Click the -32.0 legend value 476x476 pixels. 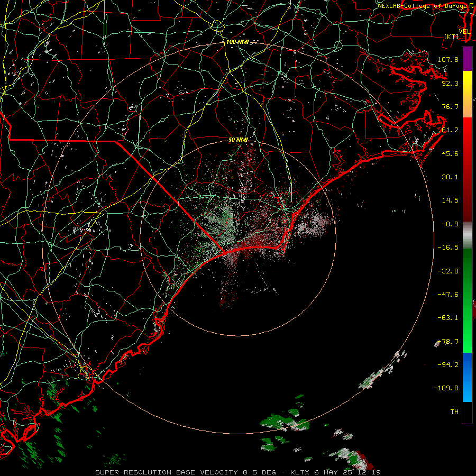pos(448,271)
